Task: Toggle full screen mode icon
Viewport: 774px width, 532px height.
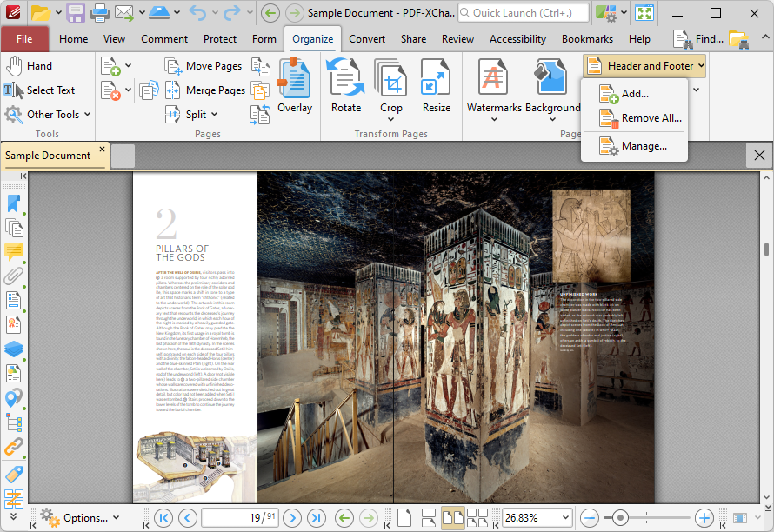Action: [x=644, y=13]
